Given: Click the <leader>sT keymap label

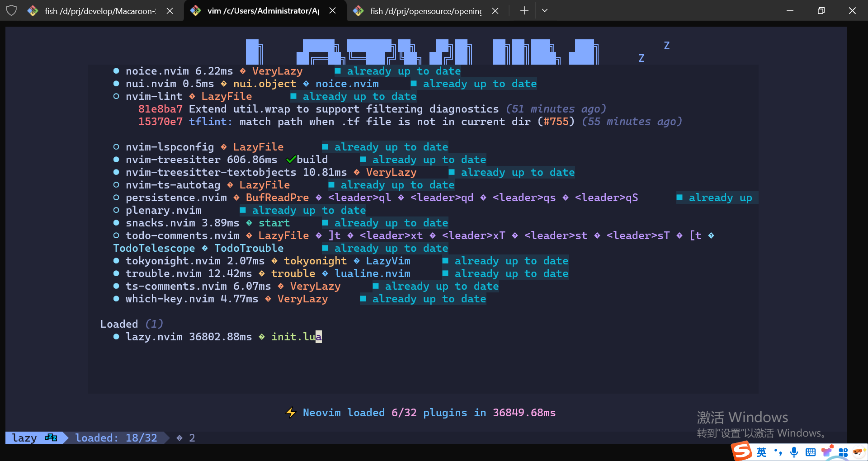Looking at the screenshot, I should [x=638, y=235].
